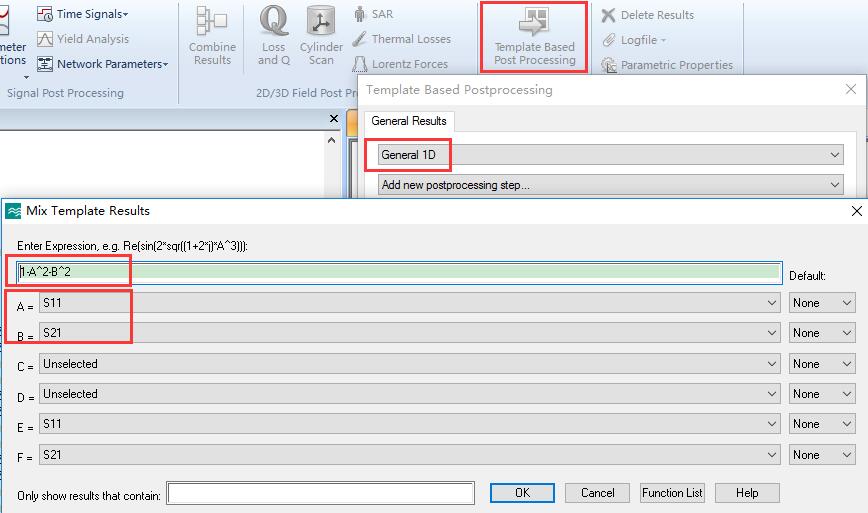868x513 pixels.
Task: Click Delete Results
Action: [648, 15]
